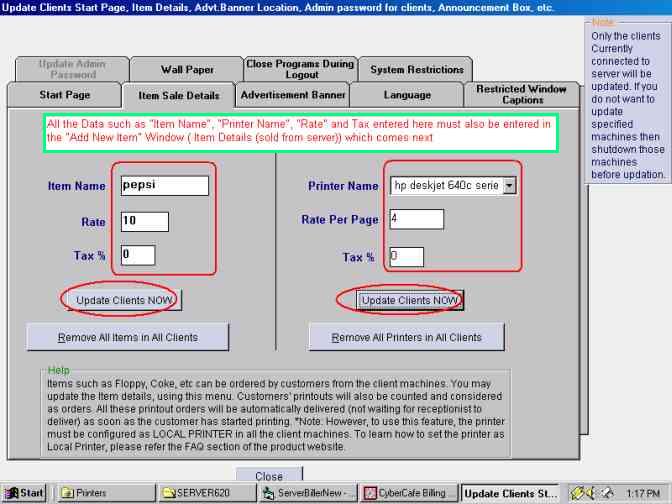Open CyberCafe Billing from taskbar

click(x=408, y=493)
